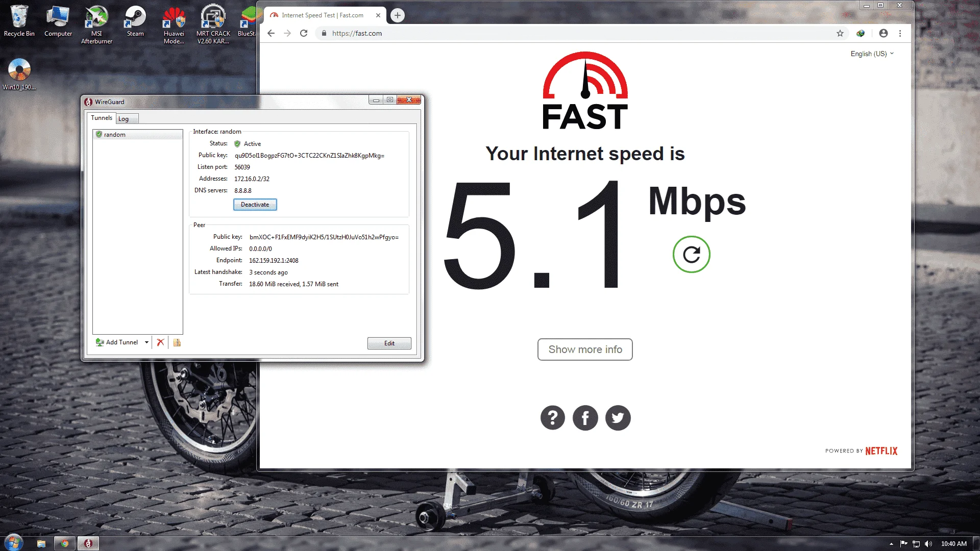This screenshot has height=551, width=980.
Task: Switch to Chrome in the taskbar
Action: point(65,543)
